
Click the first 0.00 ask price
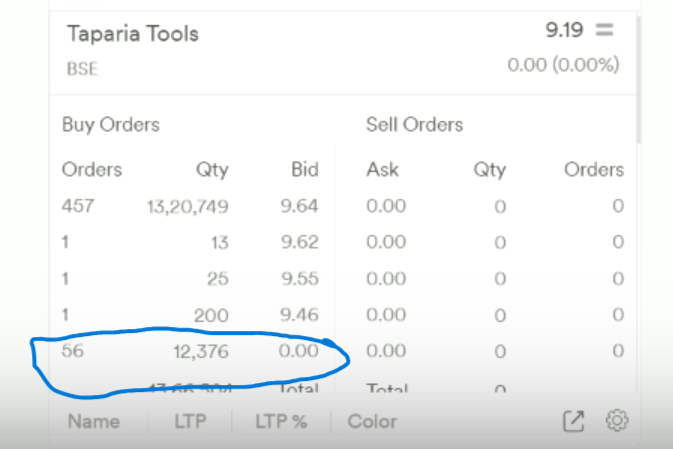[x=386, y=206]
